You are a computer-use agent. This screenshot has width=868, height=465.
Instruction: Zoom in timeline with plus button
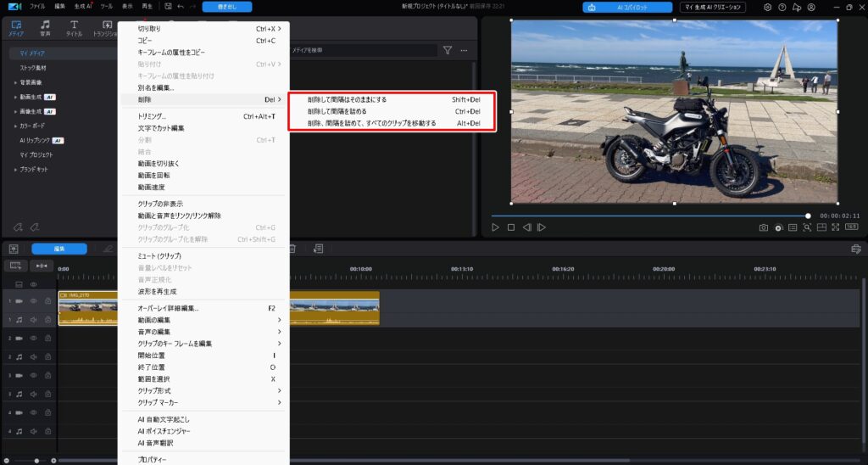[53, 461]
